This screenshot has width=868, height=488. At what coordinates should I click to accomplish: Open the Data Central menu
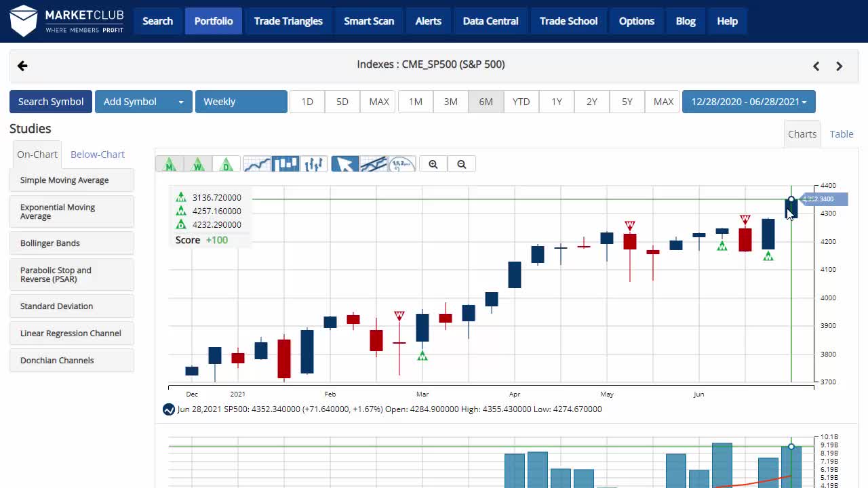point(491,21)
